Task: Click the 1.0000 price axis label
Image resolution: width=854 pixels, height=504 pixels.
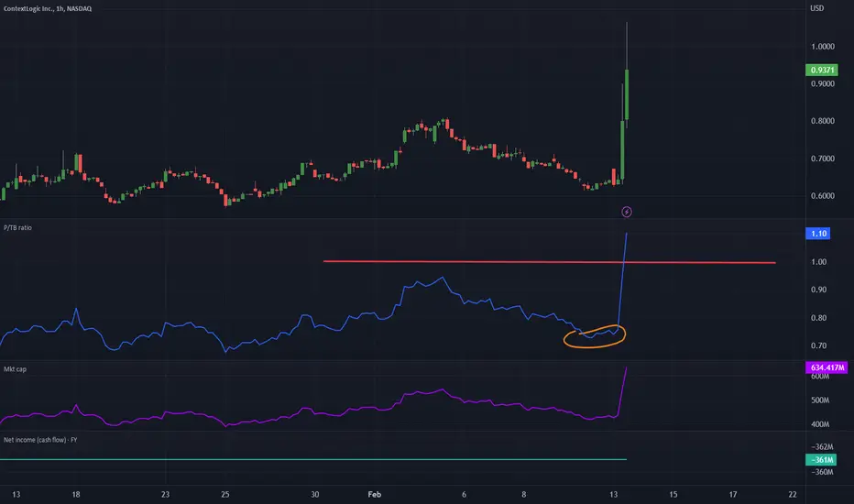Action: (x=823, y=47)
